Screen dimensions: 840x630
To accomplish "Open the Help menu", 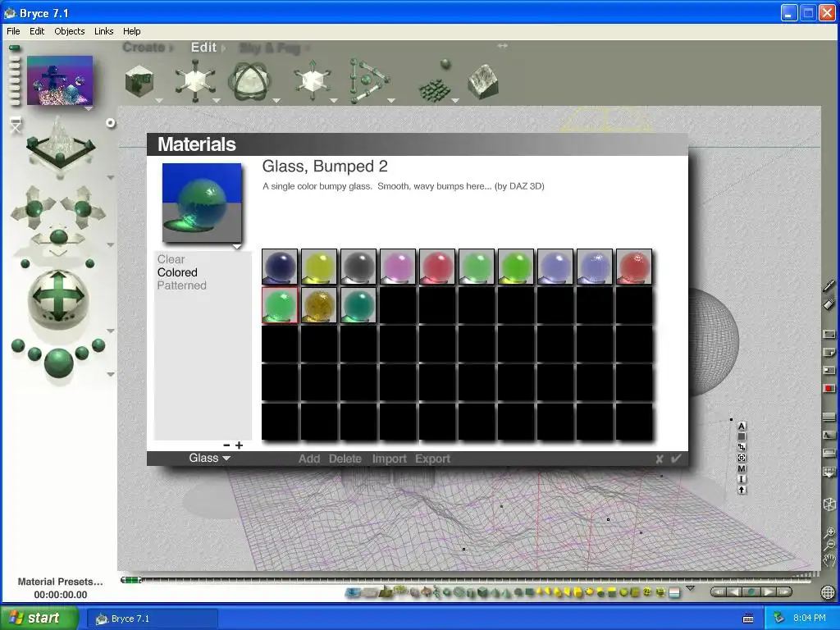I will pos(132,31).
